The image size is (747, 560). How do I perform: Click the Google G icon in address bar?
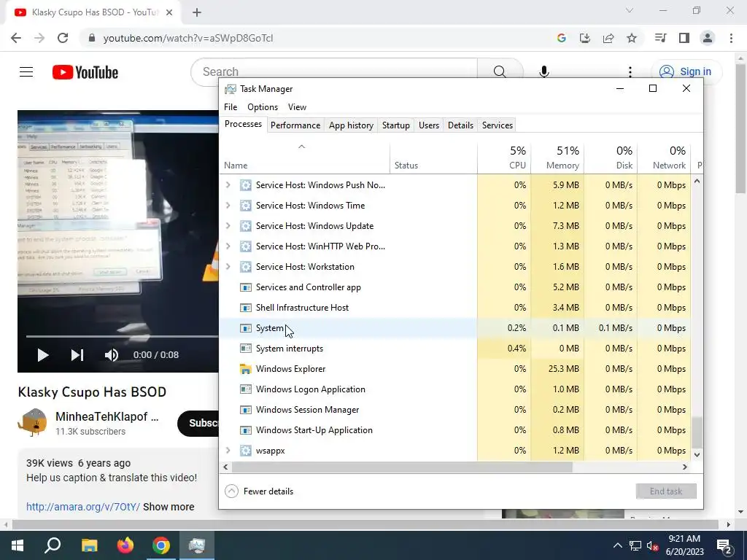point(562,38)
